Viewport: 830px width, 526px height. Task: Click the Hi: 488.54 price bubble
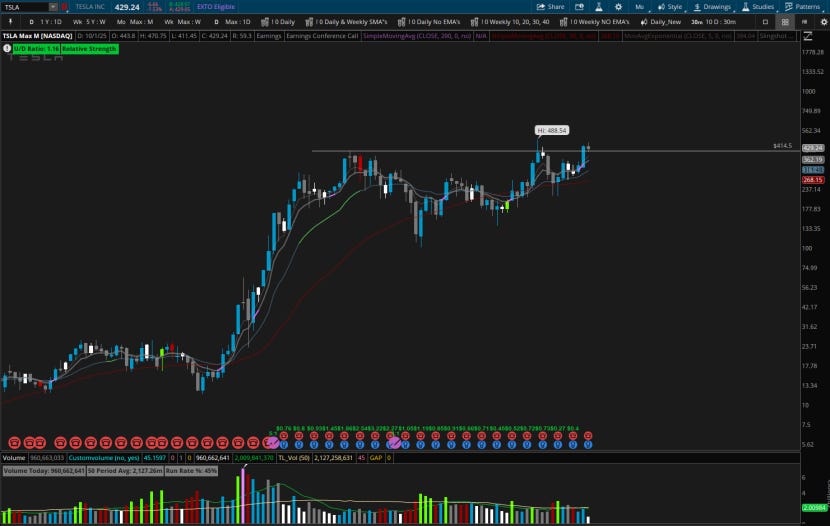pyautogui.click(x=552, y=130)
